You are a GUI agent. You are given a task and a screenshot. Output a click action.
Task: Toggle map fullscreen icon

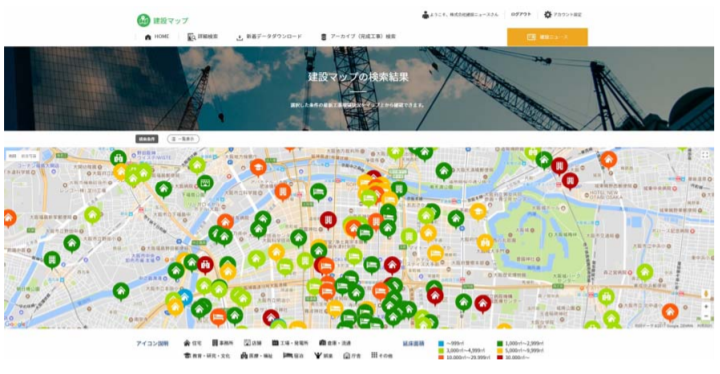(x=705, y=155)
